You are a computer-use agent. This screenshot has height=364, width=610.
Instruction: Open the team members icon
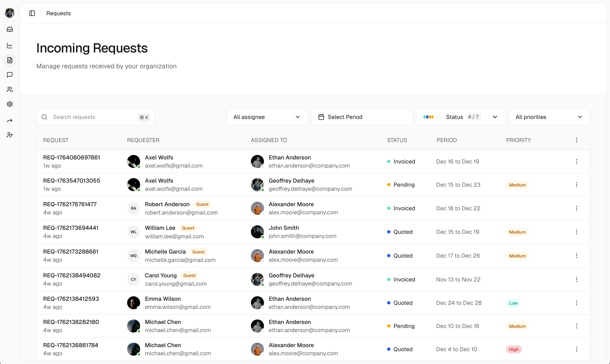coord(10,89)
